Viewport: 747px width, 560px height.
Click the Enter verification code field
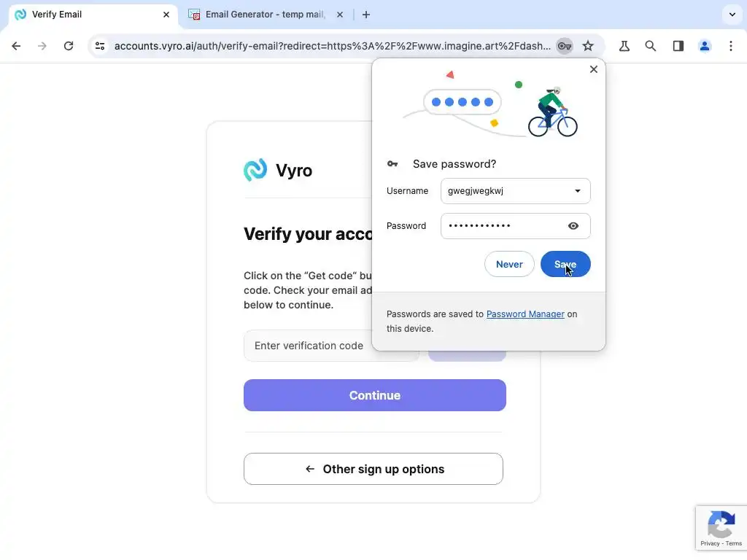click(x=331, y=346)
